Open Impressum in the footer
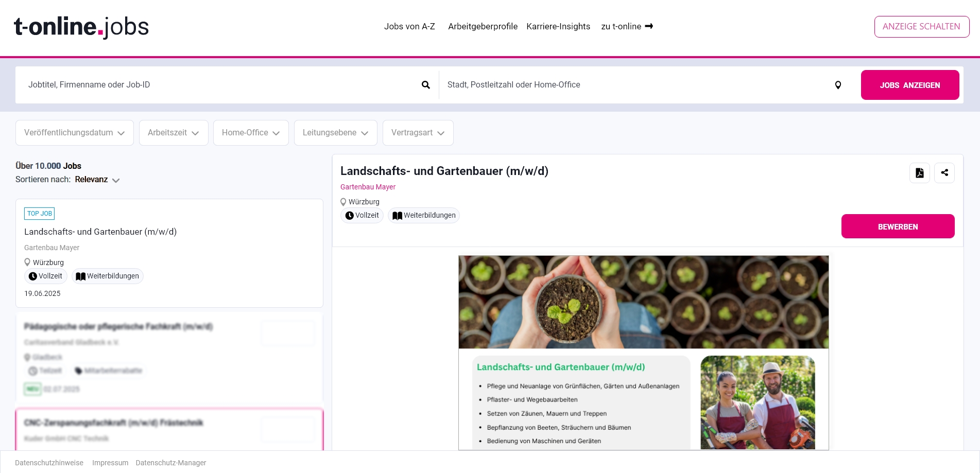980x473 pixels. pyautogui.click(x=110, y=463)
